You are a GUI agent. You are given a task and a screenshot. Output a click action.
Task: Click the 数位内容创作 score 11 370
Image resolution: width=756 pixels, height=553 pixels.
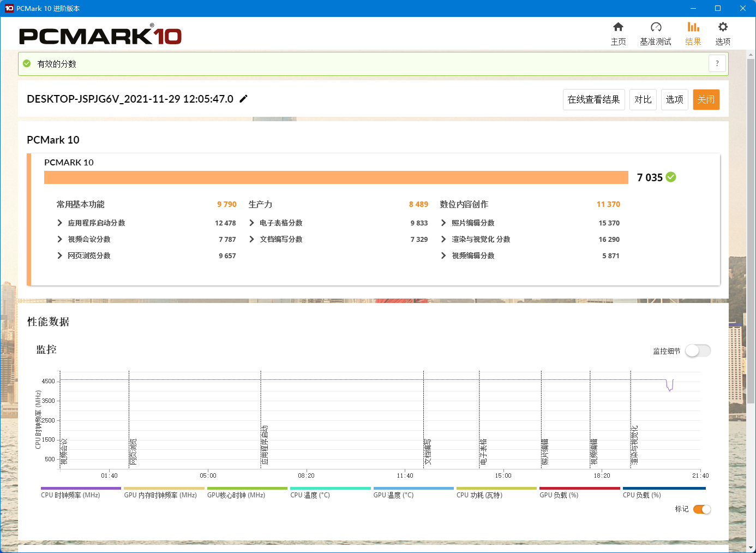608,204
